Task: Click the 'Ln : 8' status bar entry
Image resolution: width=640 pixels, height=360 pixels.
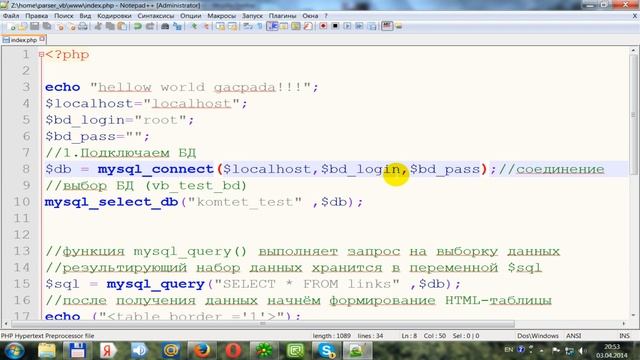Action: 409,336
